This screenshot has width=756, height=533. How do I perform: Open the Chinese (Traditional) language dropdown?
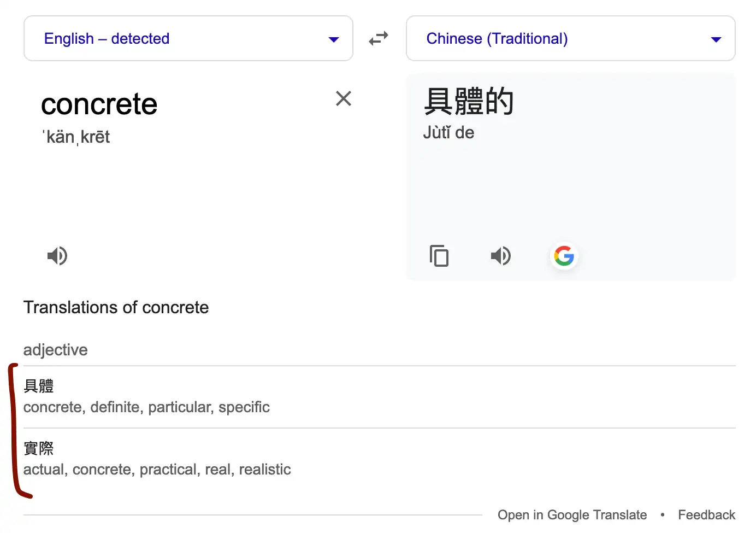point(571,38)
